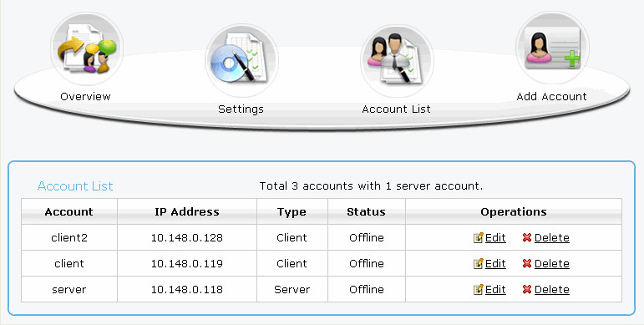This screenshot has width=644, height=325.
Task: Select the 10.148.0.118 IP address cell
Action: (187, 289)
